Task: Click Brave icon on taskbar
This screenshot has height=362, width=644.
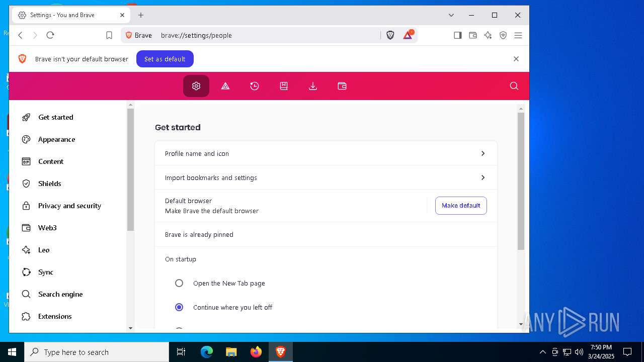Action: click(281, 352)
